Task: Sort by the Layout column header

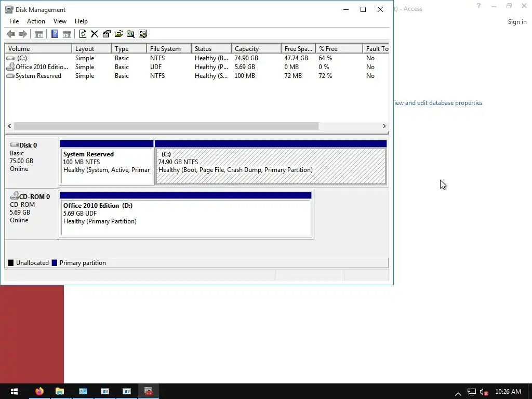Action: 91,48
